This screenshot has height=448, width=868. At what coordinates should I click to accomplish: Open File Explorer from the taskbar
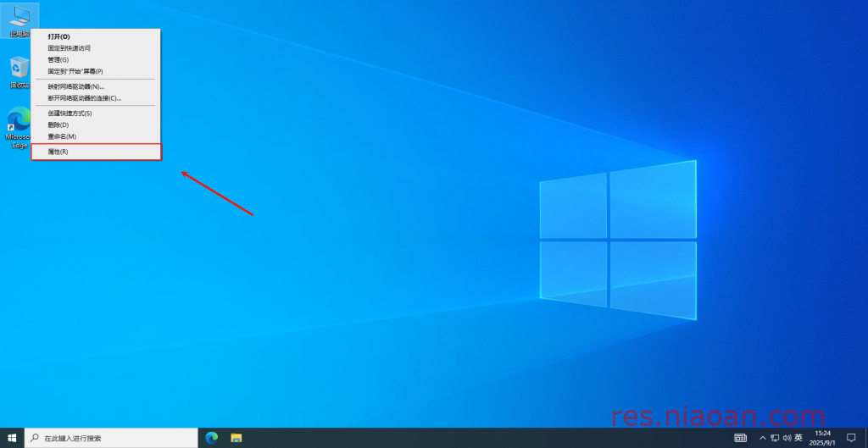point(237,438)
